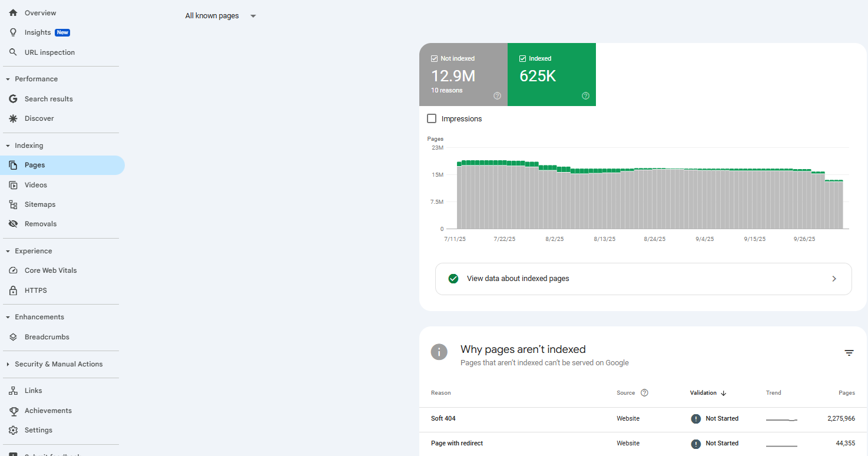Viewport: 868px width, 456px height.
Task: Click help icon on Indexed card
Action: [585, 96]
